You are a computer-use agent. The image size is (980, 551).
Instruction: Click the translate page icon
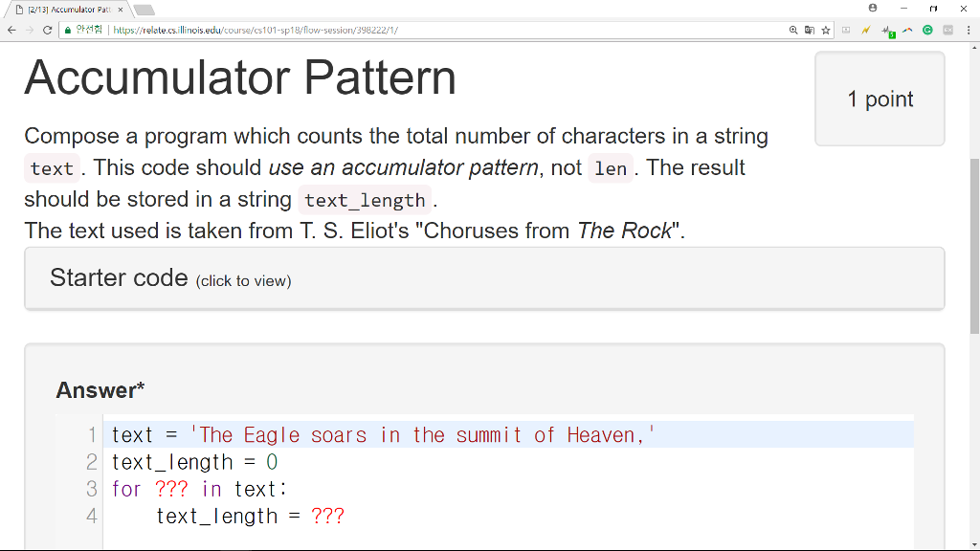810,30
